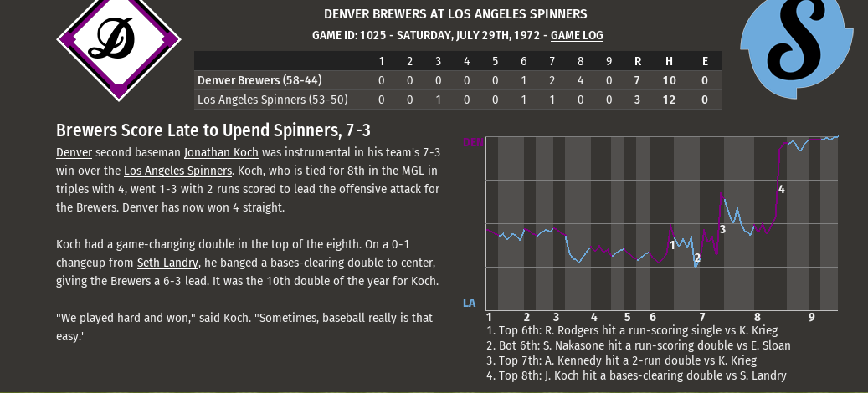
Task: Click the Bot 6th S. Nakasone play note
Action: coord(638,345)
